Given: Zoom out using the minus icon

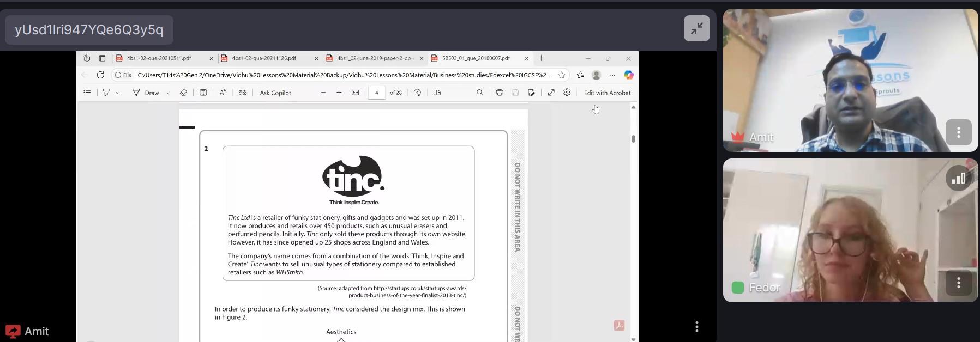Looking at the screenshot, I should pyautogui.click(x=323, y=93).
